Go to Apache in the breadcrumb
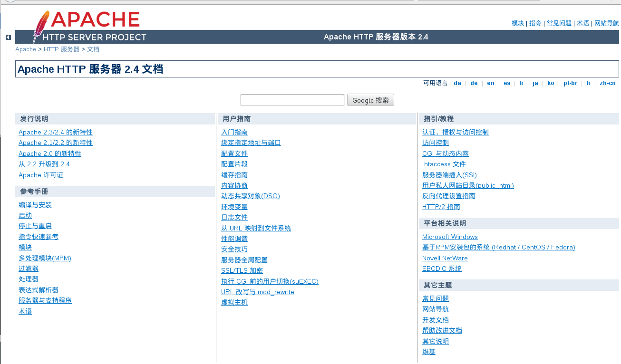The height and width of the screenshot is (364, 621). pos(26,49)
